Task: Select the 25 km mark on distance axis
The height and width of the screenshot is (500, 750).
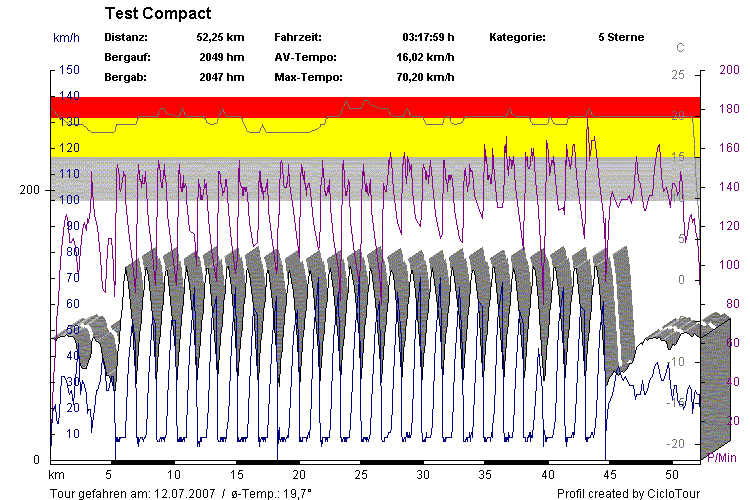Action: pos(361,474)
